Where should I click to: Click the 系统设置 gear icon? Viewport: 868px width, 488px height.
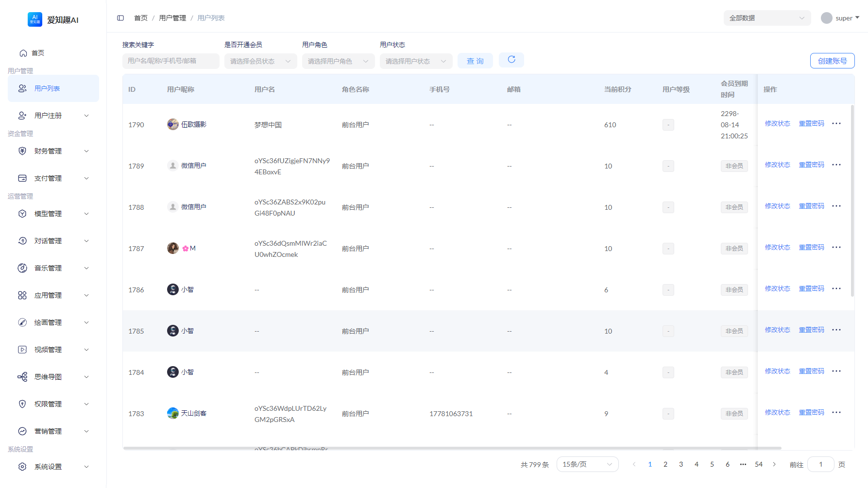[22, 467]
